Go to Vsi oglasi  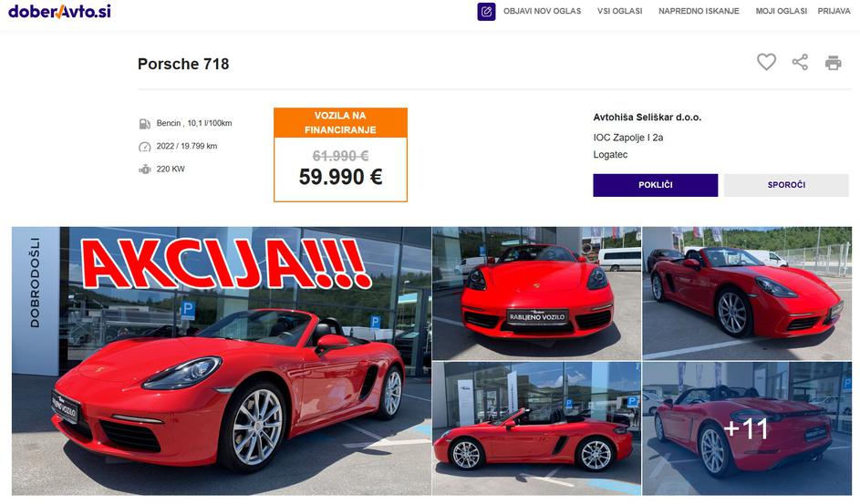tap(620, 11)
